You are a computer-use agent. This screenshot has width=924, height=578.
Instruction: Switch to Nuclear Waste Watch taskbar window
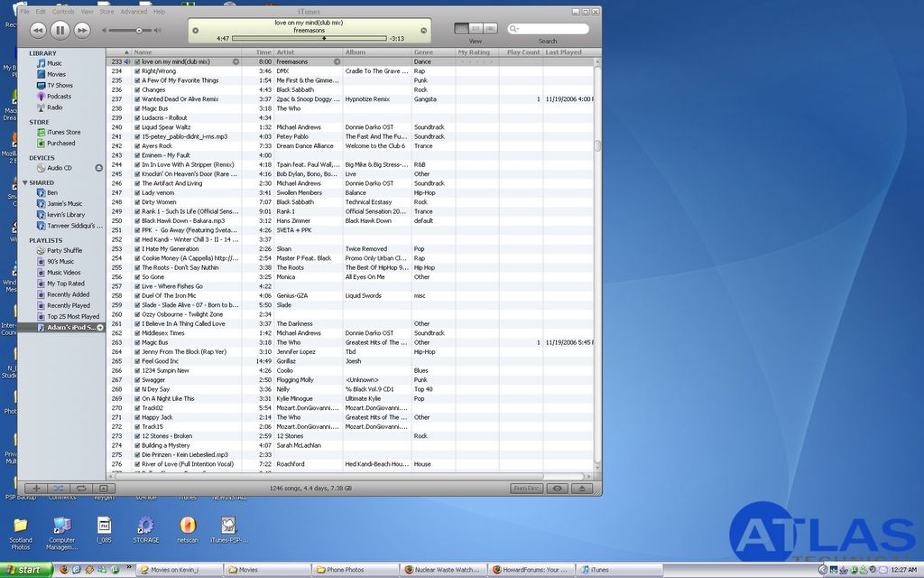(x=443, y=570)
